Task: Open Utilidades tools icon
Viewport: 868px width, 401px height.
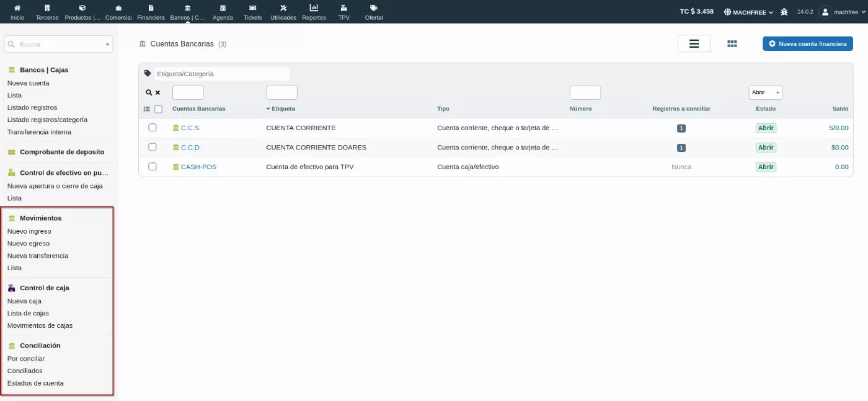Action: coord(283,8)
